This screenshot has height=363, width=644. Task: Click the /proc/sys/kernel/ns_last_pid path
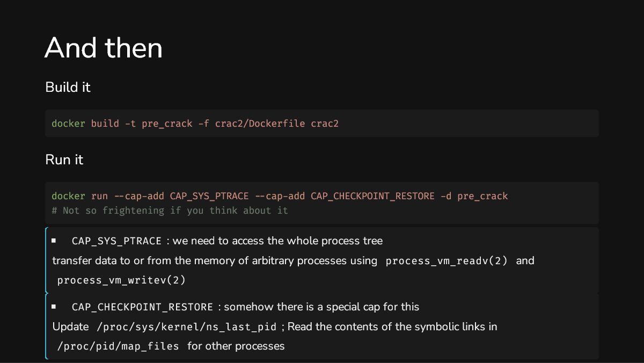[187, 326]
